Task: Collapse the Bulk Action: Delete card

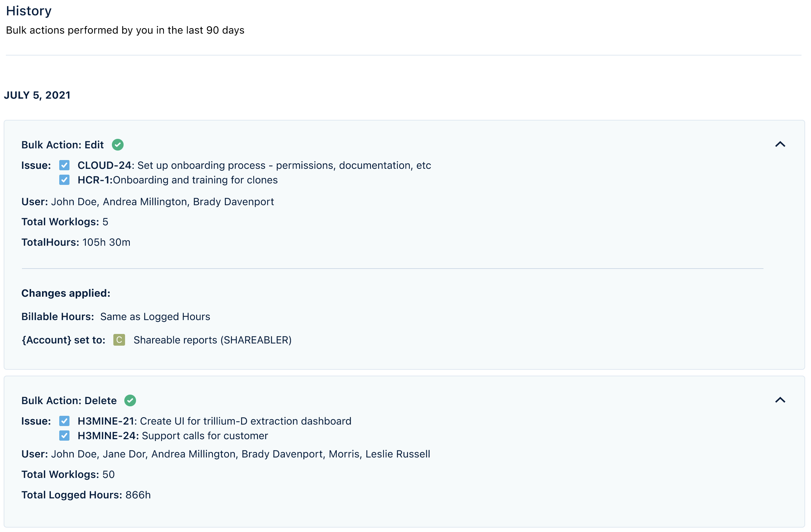Action: 780,400
